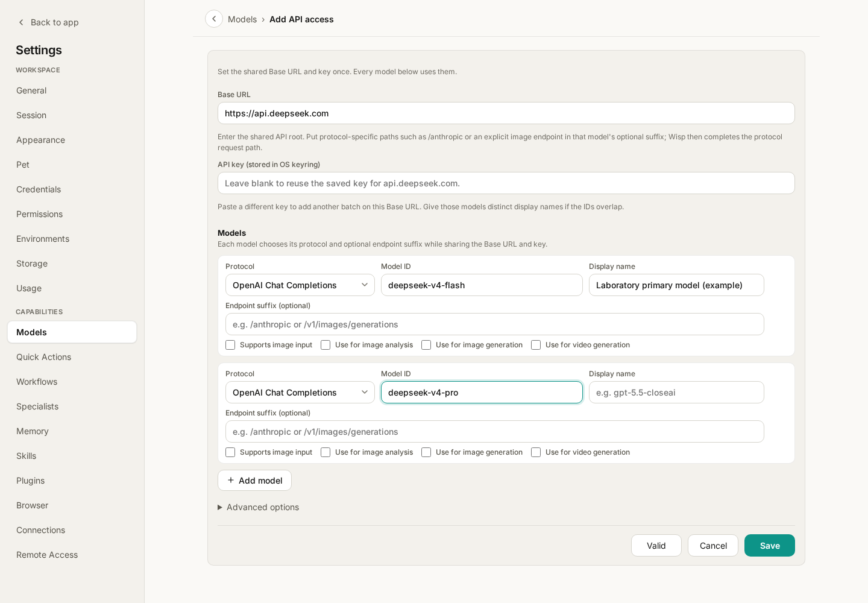This screenshot has width=868, height=603.
Task: Click the empty Display name field for deepseek-v4-pro
Action: (x=676, y=393)
